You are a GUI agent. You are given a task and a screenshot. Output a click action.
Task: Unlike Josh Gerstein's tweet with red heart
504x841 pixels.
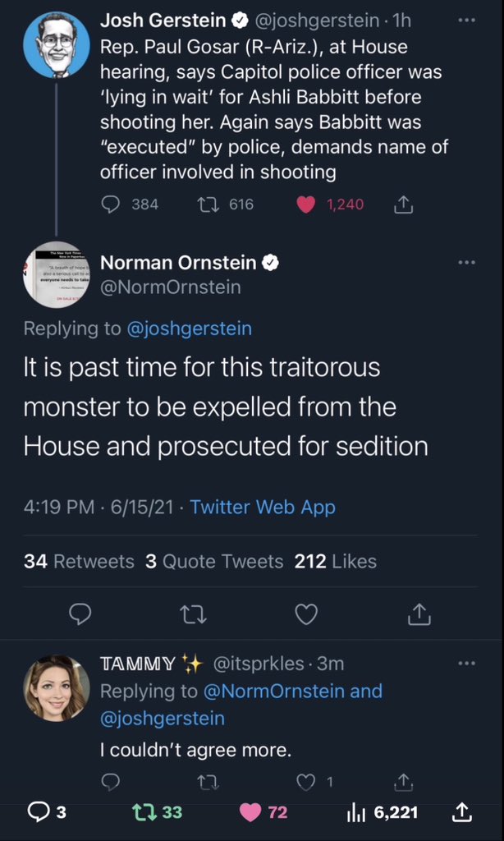(x=306, y=205)
